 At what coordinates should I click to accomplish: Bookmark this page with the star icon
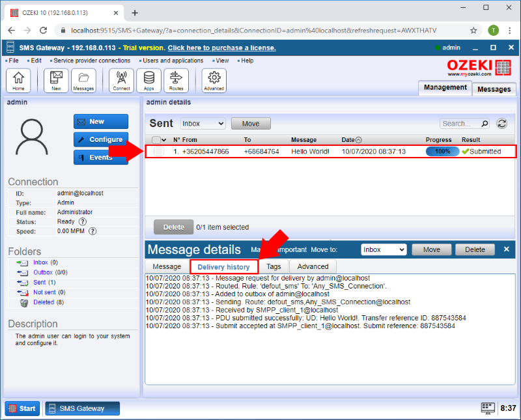point(473,31)
